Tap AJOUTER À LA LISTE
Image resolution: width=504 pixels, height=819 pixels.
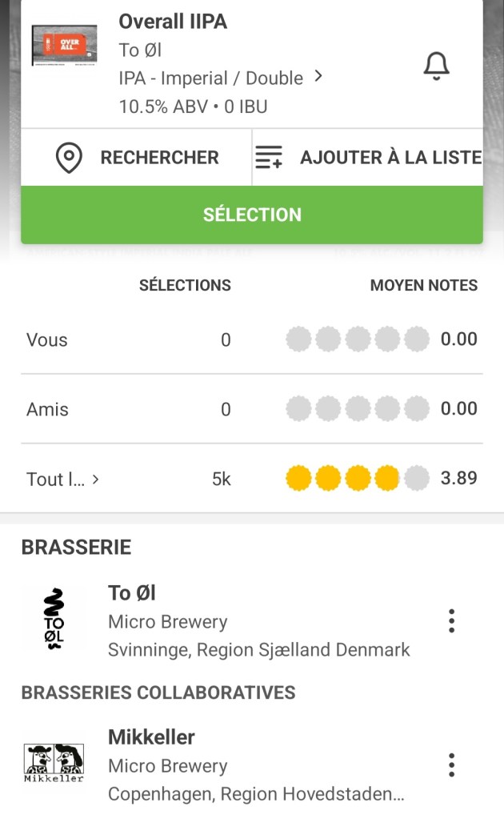tap(390, 158)
